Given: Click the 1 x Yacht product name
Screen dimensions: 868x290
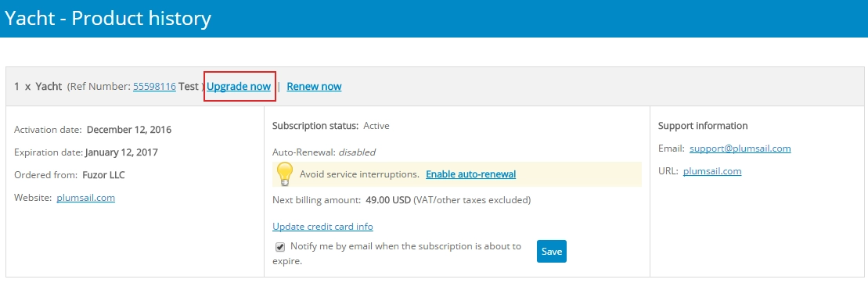Looking at the screenshot, I should [38, 86].
